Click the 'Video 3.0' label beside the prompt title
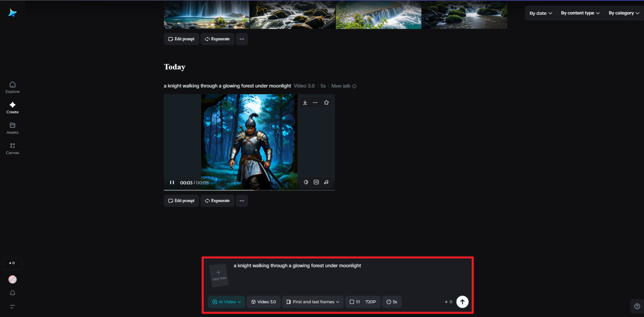Screen dimensions: 644x317 point(304,86)
